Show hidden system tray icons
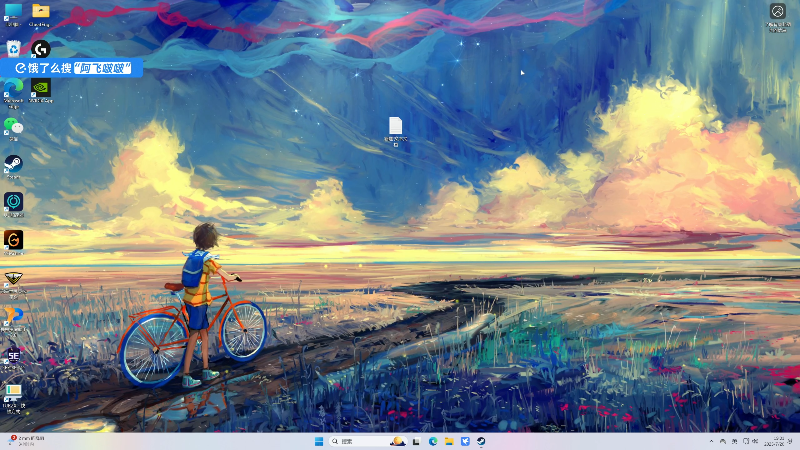 (x=711, y=441)
